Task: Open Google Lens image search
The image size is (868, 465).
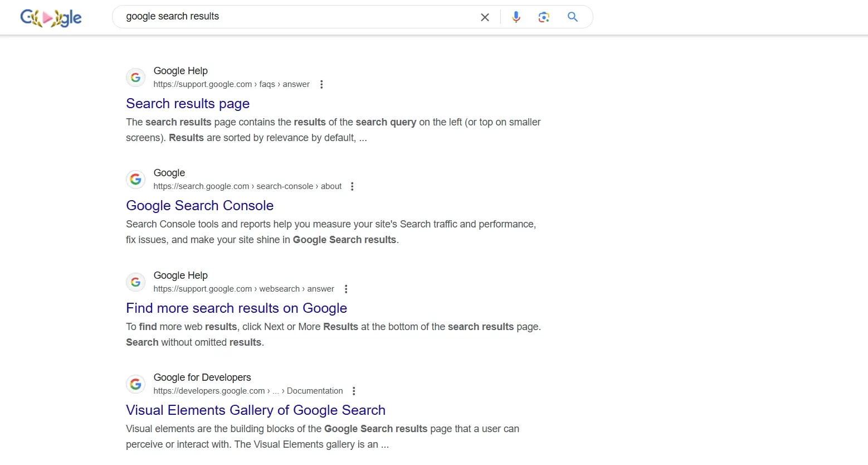Action: (544, 17)
